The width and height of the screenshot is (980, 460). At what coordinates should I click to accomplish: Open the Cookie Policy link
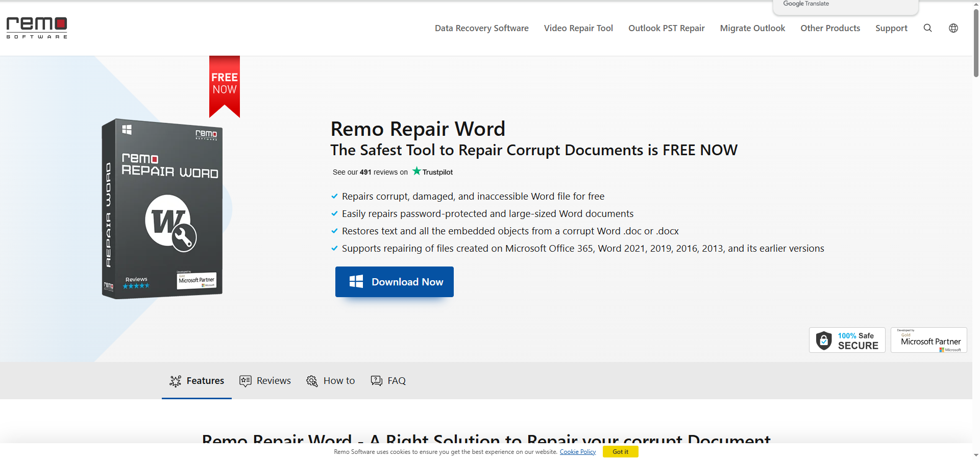[x=577, y=452]
